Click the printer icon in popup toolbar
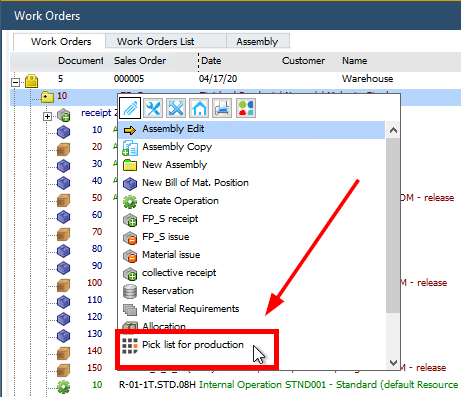461x397 pixels. 222,108
